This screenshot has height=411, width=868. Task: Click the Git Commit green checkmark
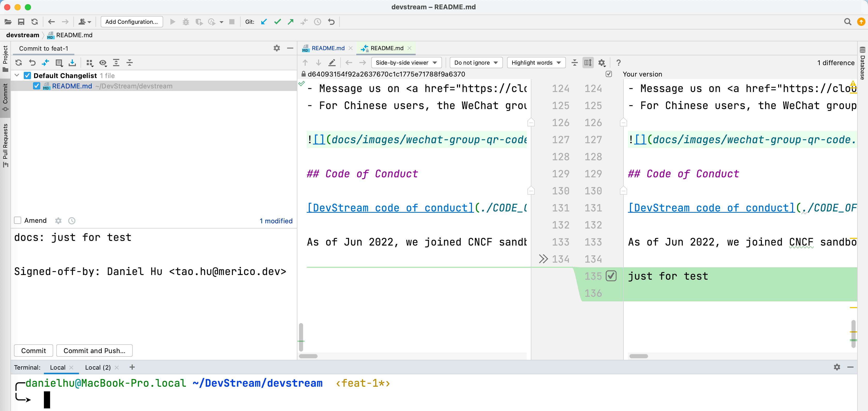click(277, 22)
